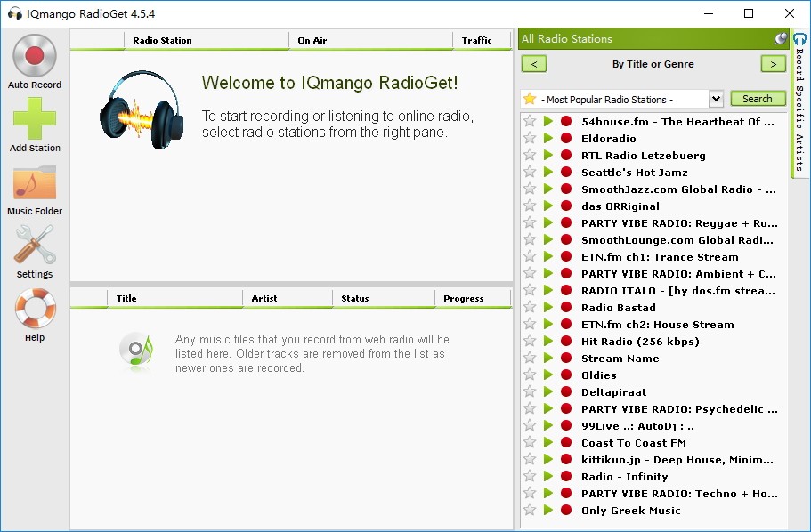Toggle favorite star for Eldoradio
The image size is (811, 532).
tap(530, 139)
